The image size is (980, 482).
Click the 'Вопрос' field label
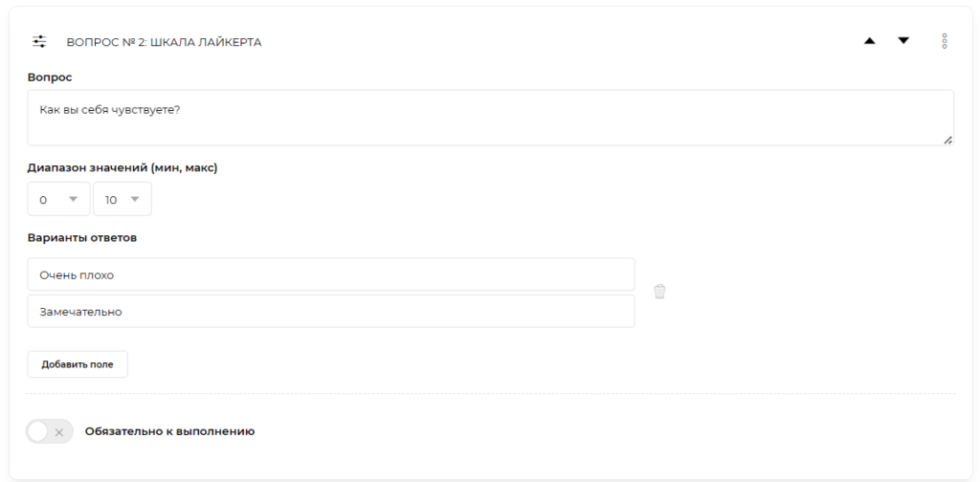[x=50, y=77]
